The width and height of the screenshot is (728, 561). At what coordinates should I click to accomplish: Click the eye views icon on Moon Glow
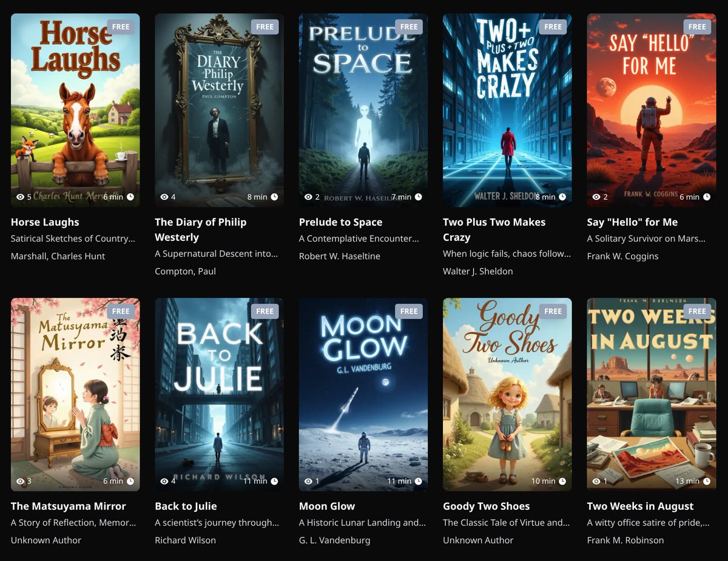[308, 481]
